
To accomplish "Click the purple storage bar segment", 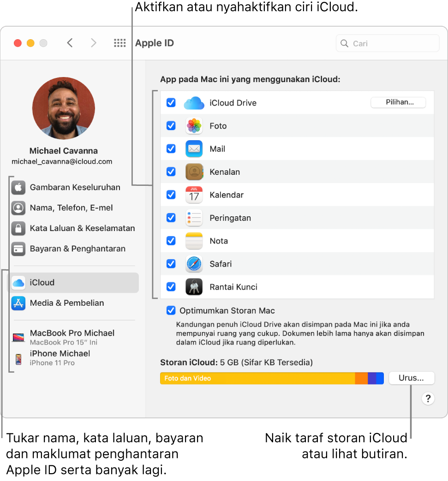I will click(372, 378).
